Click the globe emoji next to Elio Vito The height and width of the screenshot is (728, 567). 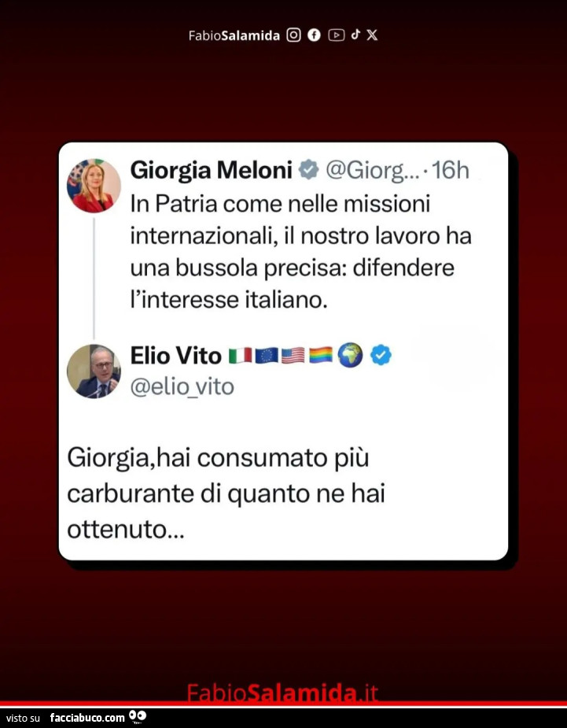pos(350,355)
